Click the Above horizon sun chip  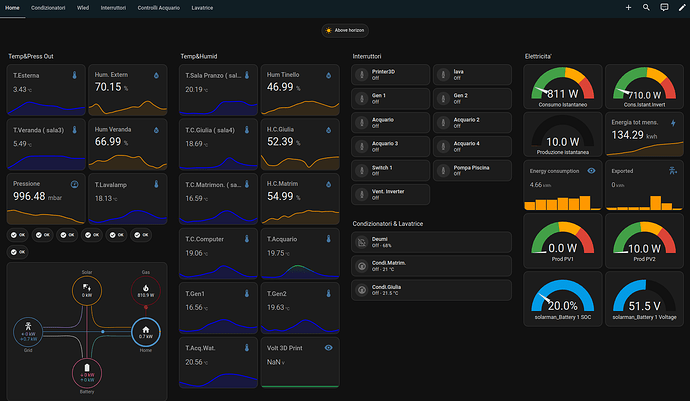click(x=345, y=31)
